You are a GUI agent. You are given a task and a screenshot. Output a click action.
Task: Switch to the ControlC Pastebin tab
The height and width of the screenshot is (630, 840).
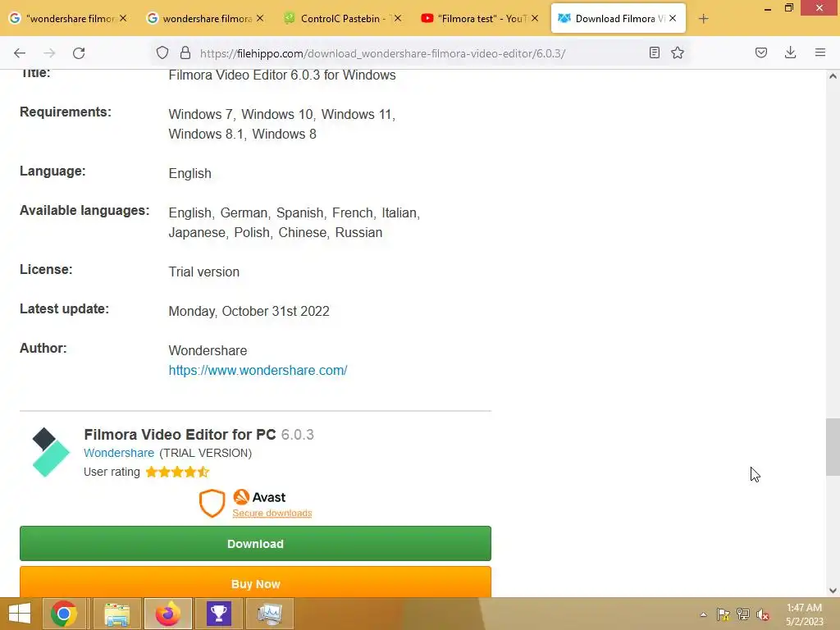[x=343, y=18]
